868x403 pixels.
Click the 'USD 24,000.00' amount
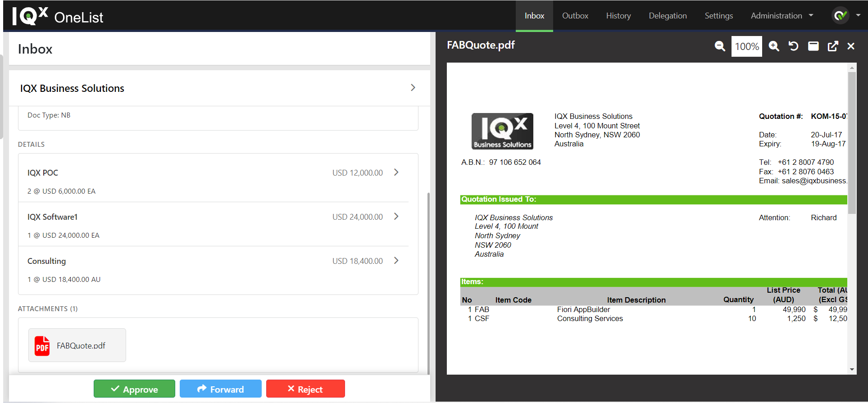point(358,217)
